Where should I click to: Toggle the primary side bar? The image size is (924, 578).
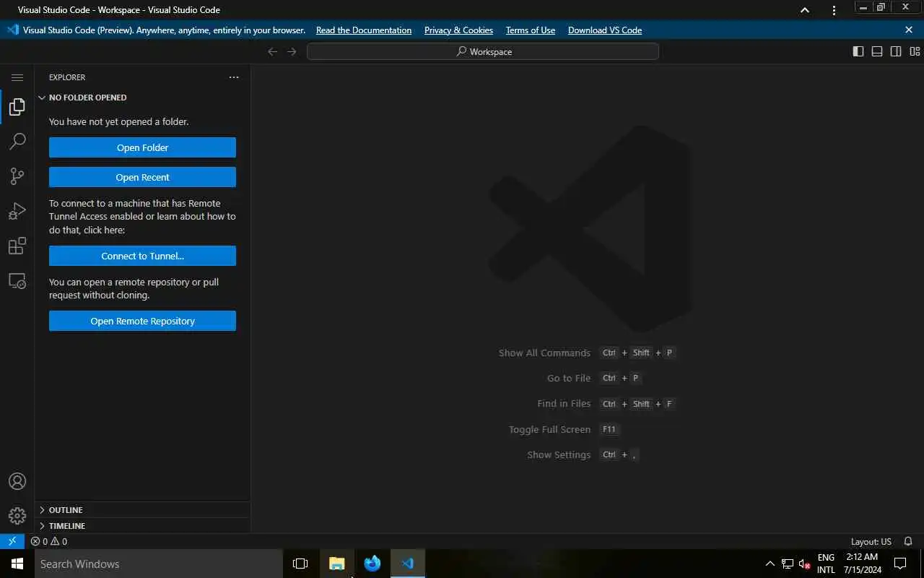[858, 51]
